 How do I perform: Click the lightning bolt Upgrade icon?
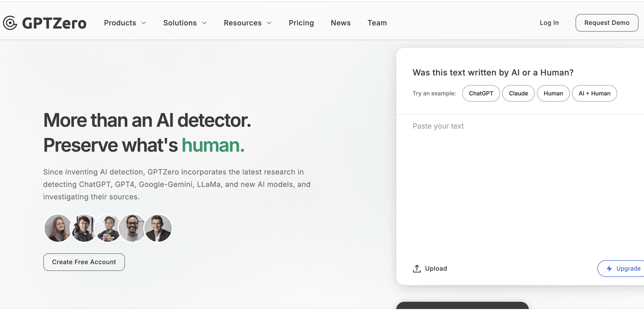tap(609, 269)
